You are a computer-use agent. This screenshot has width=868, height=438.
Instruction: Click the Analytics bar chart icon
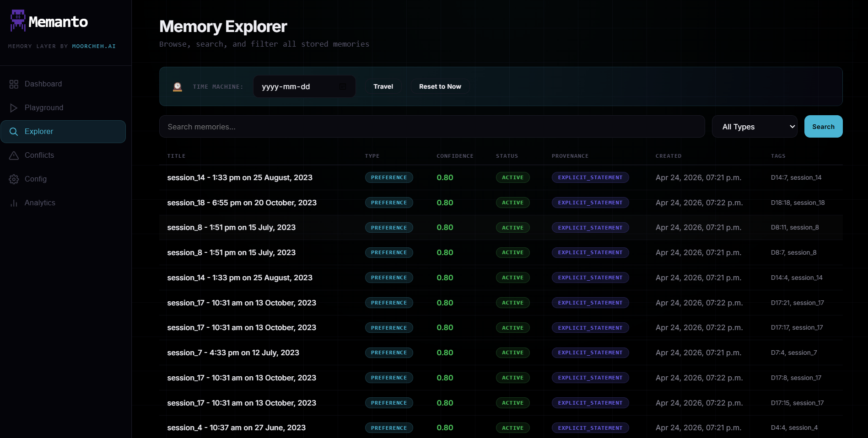14,203
